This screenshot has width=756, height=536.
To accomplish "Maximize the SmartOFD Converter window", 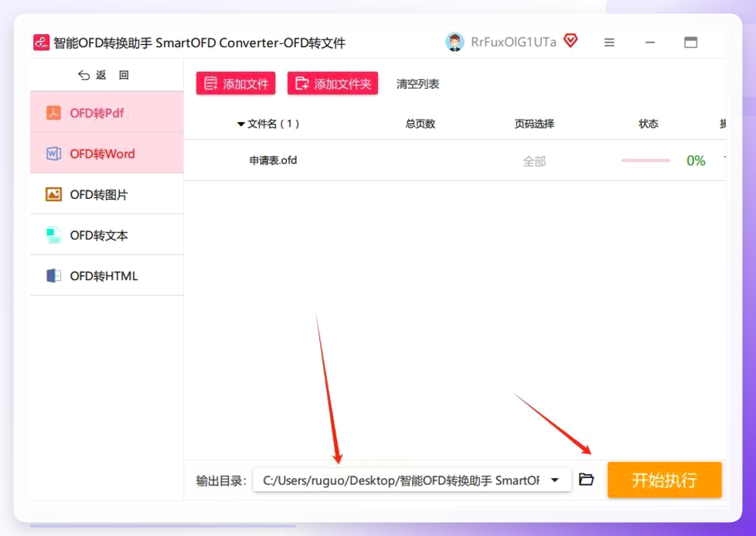I will click(x=691, y=43).
